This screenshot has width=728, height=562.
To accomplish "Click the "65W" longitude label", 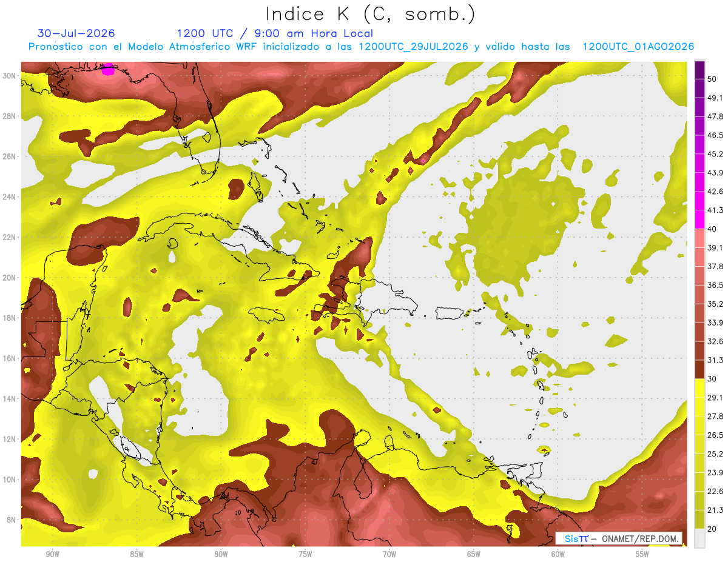I will point(474,554).
